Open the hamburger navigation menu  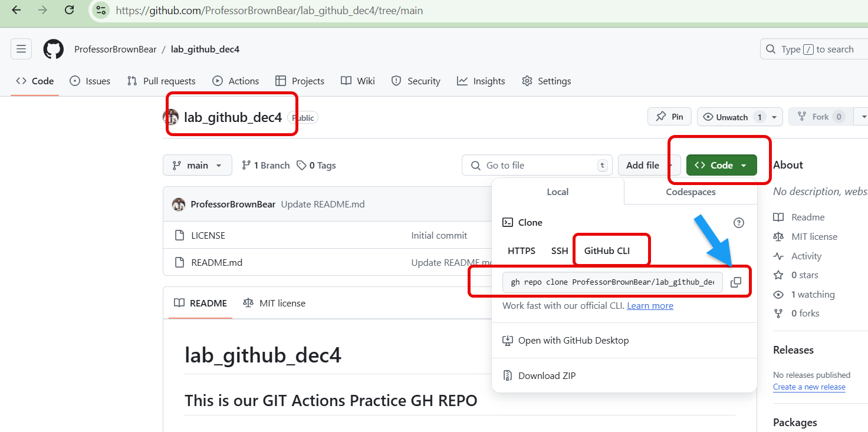point(21,49)
